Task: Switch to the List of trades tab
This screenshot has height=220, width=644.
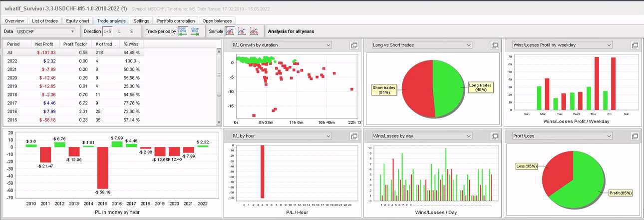Action: pos(45,21)
